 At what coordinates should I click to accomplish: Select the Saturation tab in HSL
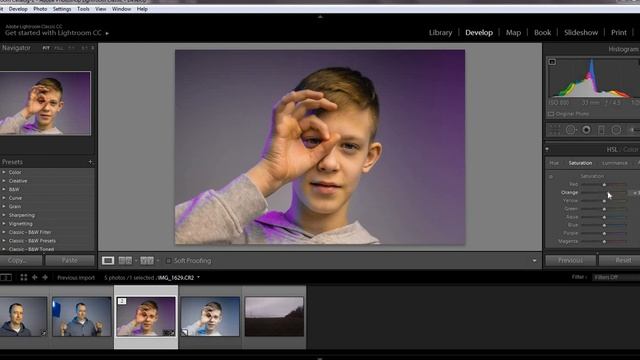(x=580, y=163)
